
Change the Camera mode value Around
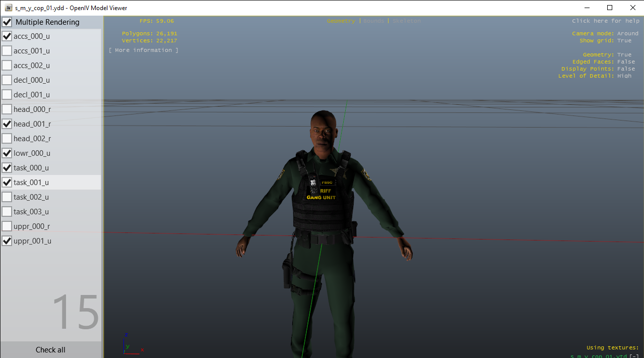(627, 34)
